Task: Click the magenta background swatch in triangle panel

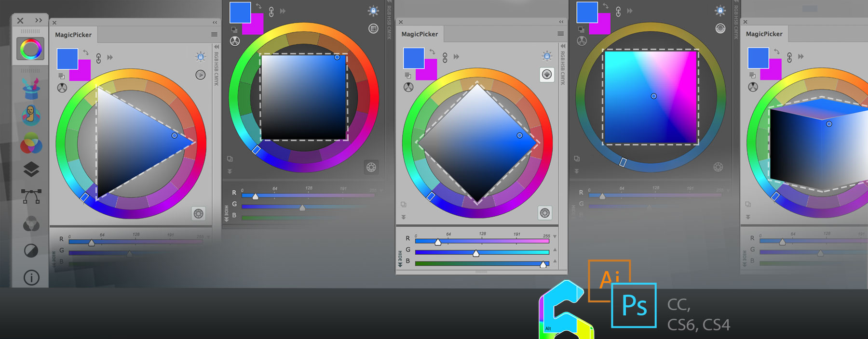Action: [83, 74]
